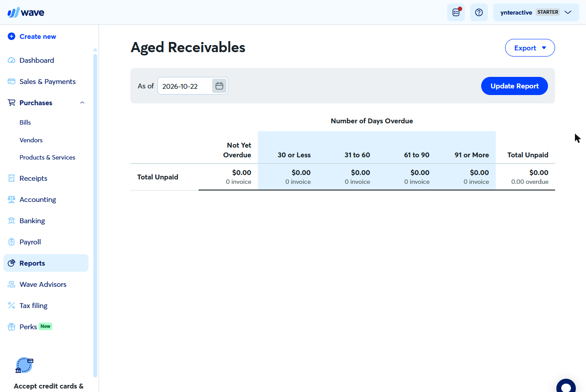Click the As of date field
This screenshot has width=586, height=392.
(x=193, y=86)
